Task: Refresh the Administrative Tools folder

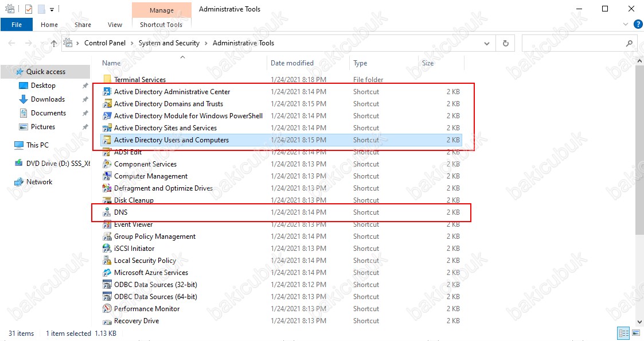Action: 506,43
